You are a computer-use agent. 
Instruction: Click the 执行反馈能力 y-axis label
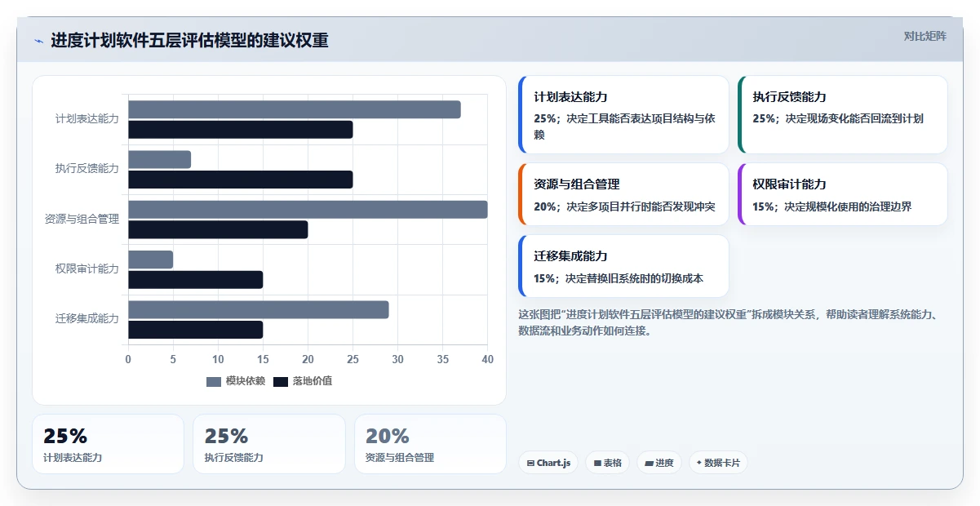[x=87, y=169]
